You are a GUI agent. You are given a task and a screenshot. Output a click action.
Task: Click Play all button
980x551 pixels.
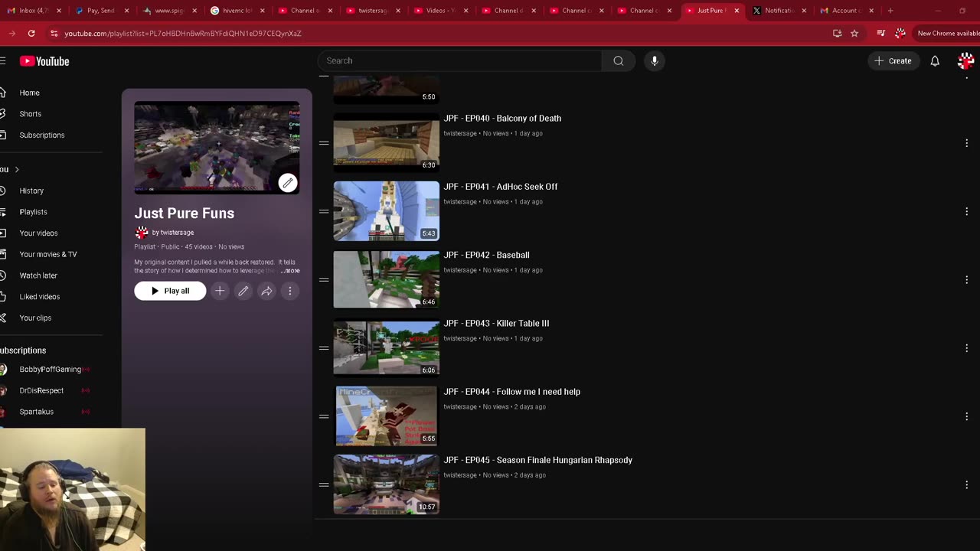(x=170, y=291)
